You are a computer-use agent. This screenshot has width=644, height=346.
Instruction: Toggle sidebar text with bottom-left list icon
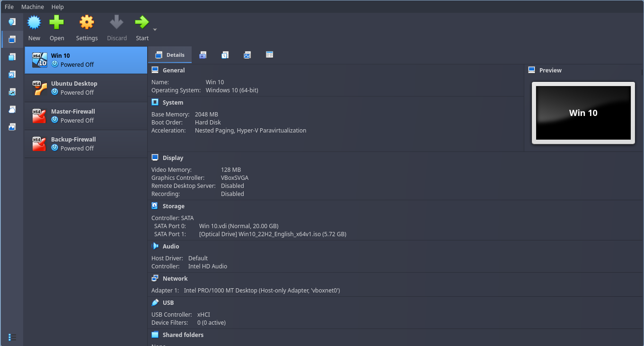point(12,337)
